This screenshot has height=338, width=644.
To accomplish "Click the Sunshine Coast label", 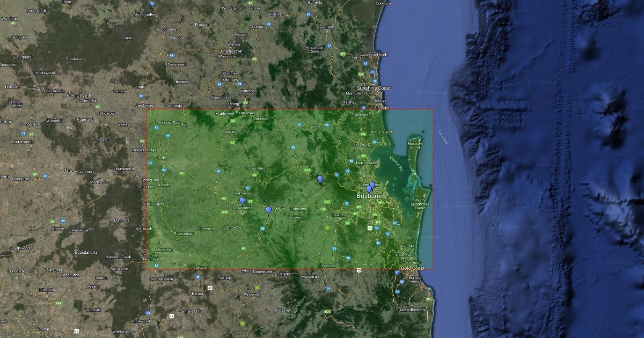I will click(374, 88).
